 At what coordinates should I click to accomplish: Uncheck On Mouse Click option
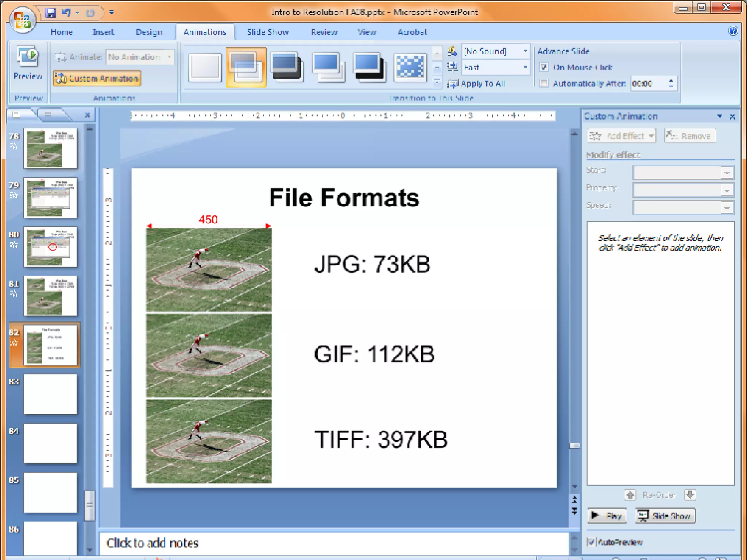(x=544, y=67)
